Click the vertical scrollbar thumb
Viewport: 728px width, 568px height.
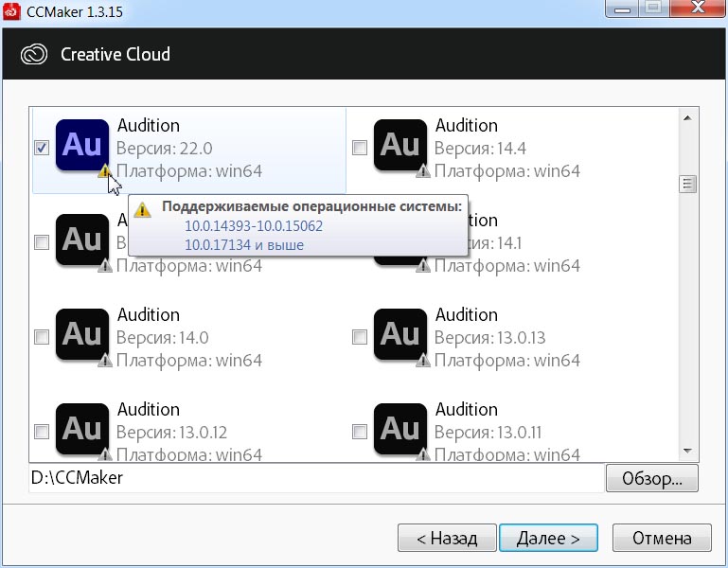(687, 184)
